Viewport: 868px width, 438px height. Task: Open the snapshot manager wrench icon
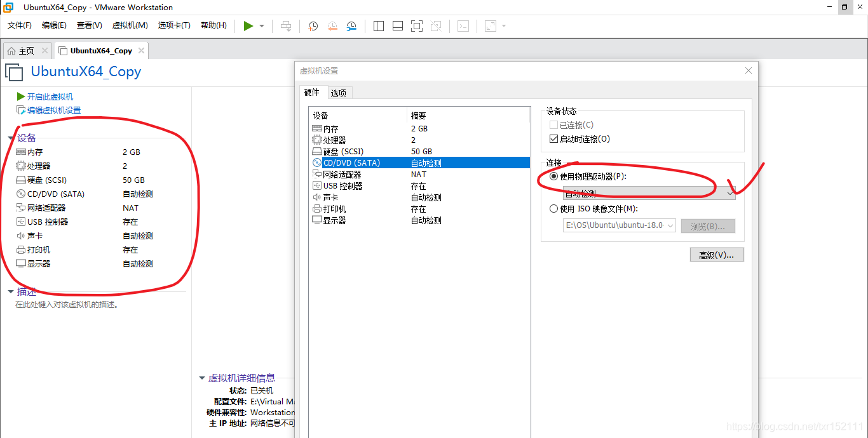click(x=351, y=25)
